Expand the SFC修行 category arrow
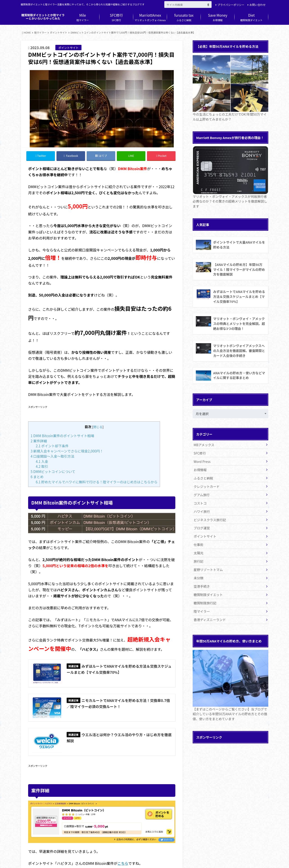Image resolution: width=289 pixels, height=868 pixels. coord(266,453)
